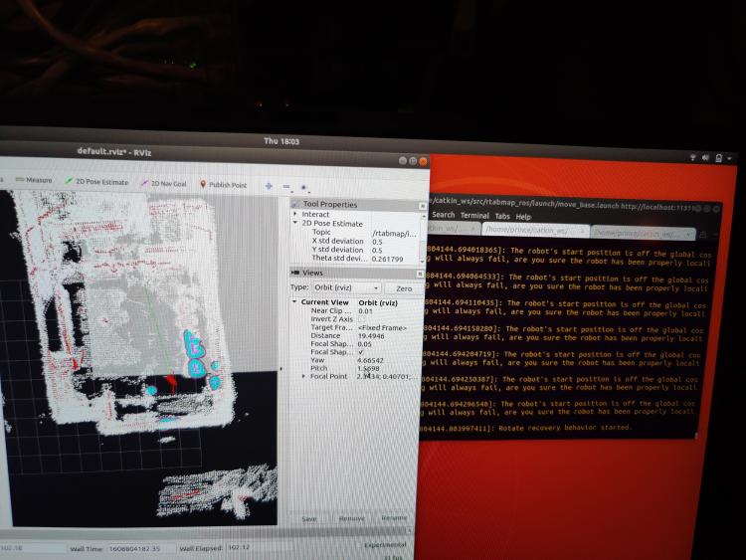Select the Publish Point tool
Viewport: 746px width, 560px height.
[227, 184]
